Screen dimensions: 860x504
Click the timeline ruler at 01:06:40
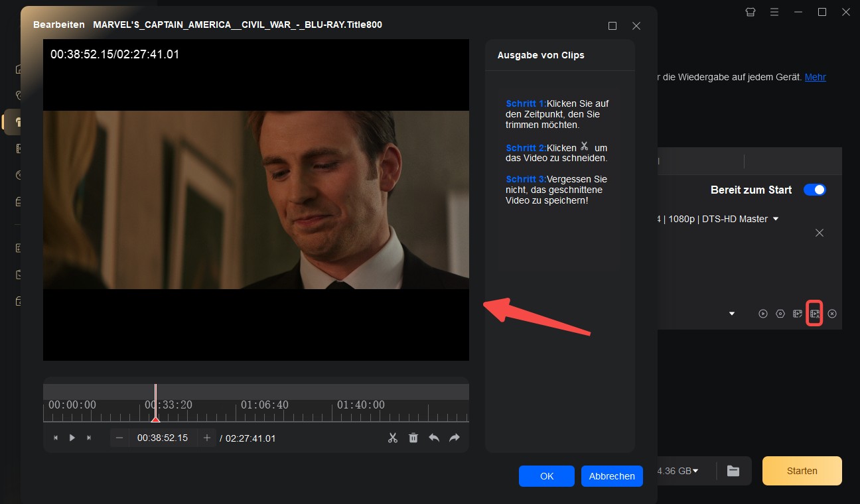tap(264, 405)
